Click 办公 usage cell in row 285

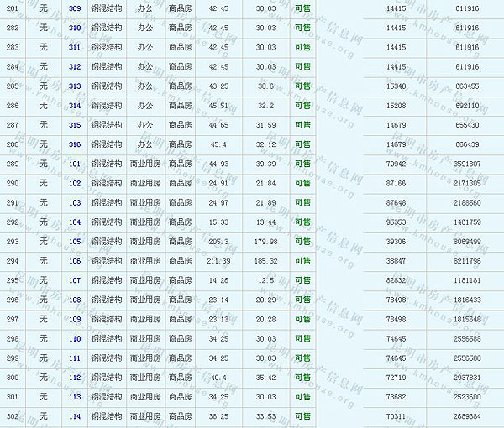[145, 86]
